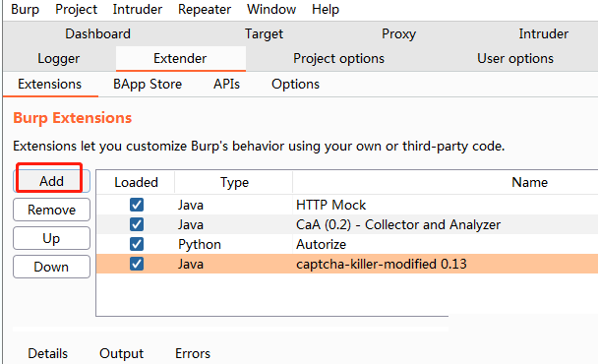Open the Intruder menu in menu bar
598x364 pixels.
pyautogui.click(x=138, y=9)
